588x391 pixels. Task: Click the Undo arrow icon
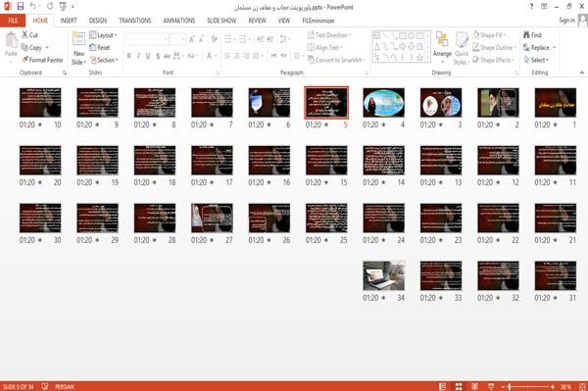pyautogui.click(x=33, y=7)
